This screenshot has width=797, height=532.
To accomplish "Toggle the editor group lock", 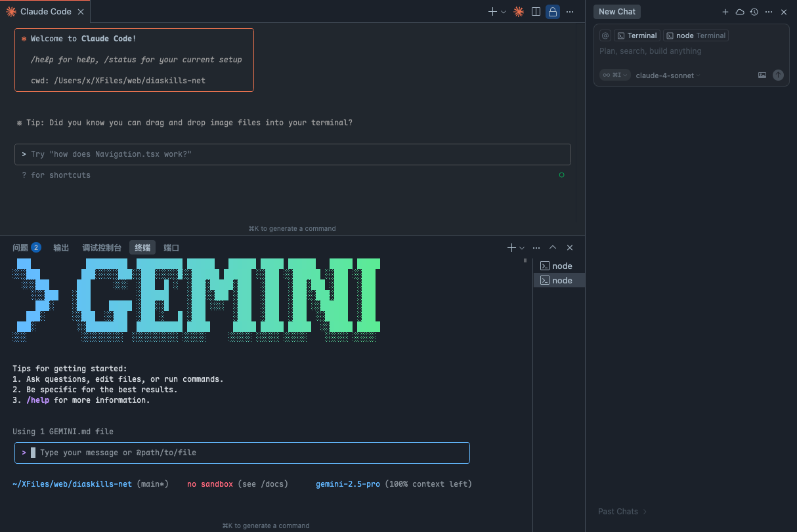I will (x=553, y=12).
